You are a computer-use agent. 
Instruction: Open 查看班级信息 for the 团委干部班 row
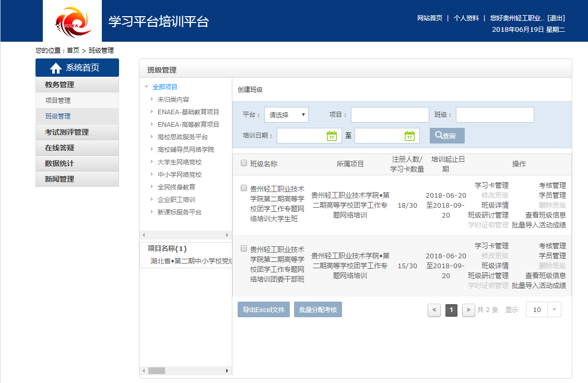coord(546,276)
